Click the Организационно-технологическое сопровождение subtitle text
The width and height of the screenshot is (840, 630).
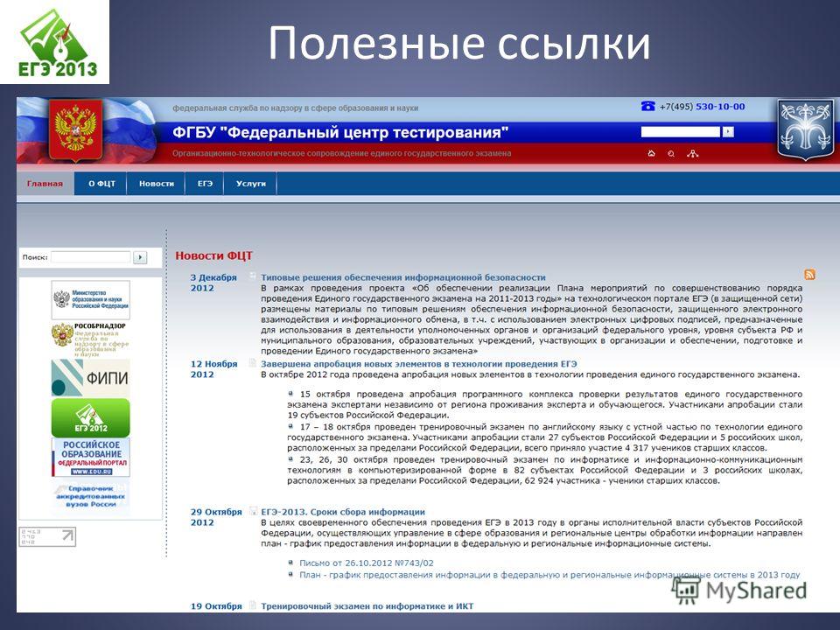(x=342, y=154)
